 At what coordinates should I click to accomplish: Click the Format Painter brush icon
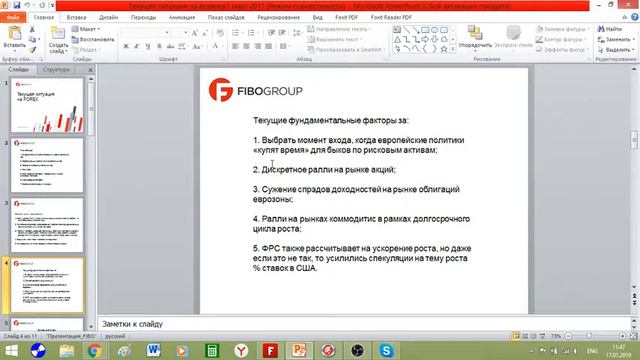coord(32,50)
